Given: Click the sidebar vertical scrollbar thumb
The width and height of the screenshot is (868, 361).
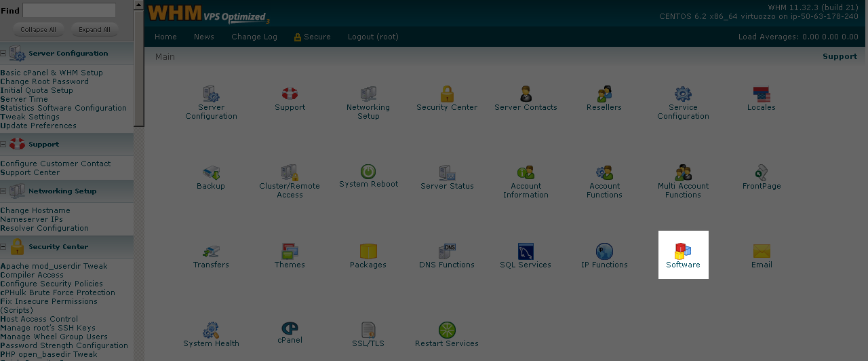Looking at the screenshot, I should [x=138, y=69].
